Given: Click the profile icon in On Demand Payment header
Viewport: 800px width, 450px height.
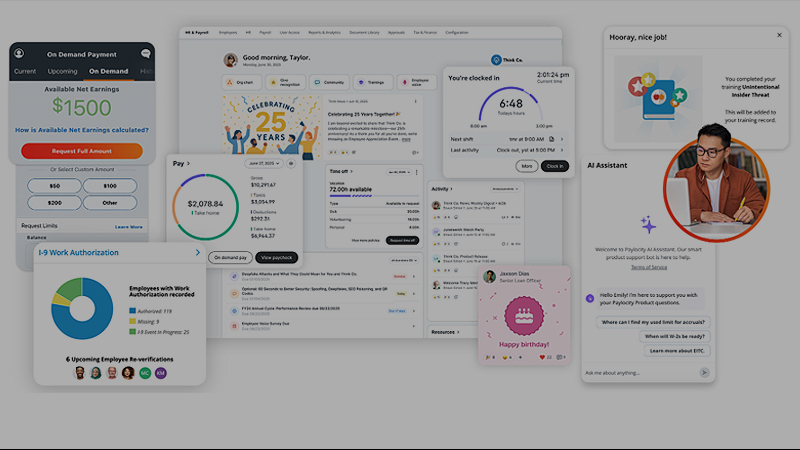Looking at the screenshot, I should click(x=19, y=53).
